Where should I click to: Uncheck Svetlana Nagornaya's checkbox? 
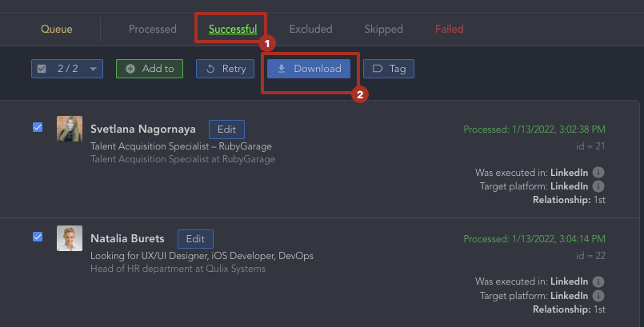[x=38, y=127]
